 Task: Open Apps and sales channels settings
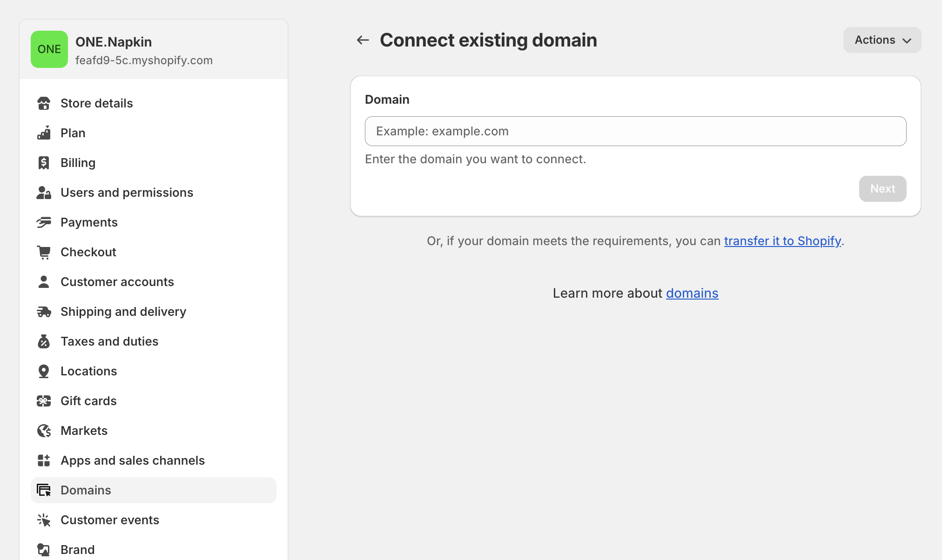(x=133, y=460)
